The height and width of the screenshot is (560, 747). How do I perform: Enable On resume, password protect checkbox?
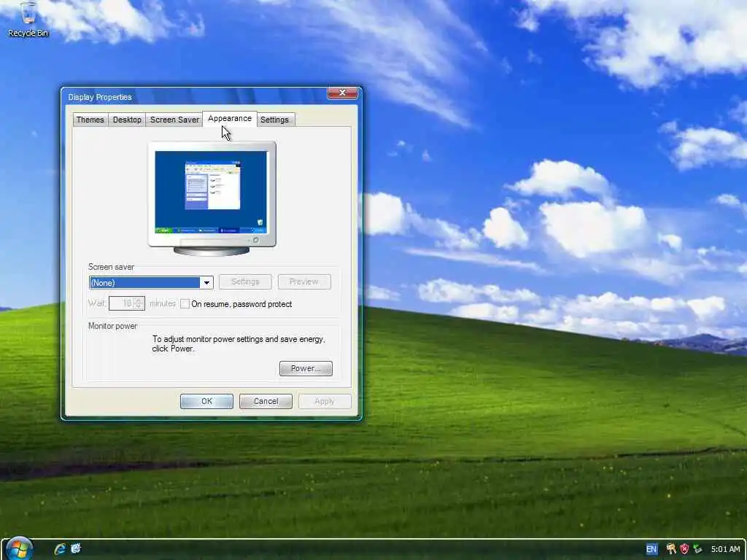coord(185,304)
